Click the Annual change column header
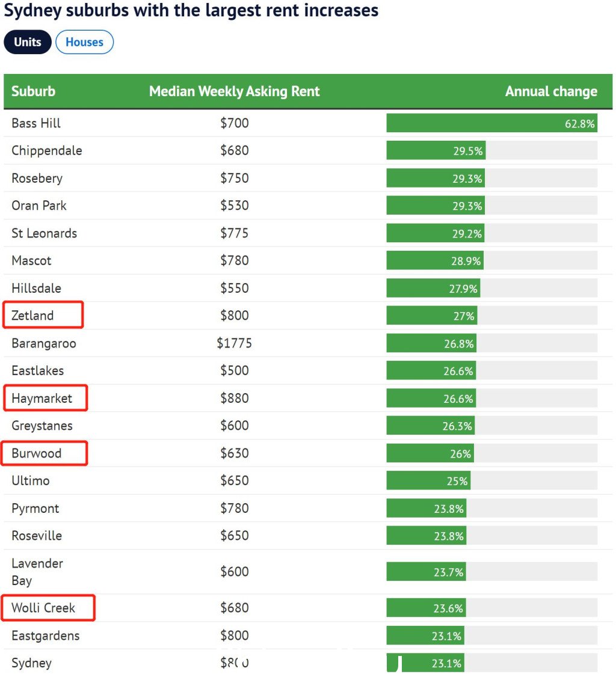 [550, 91]
